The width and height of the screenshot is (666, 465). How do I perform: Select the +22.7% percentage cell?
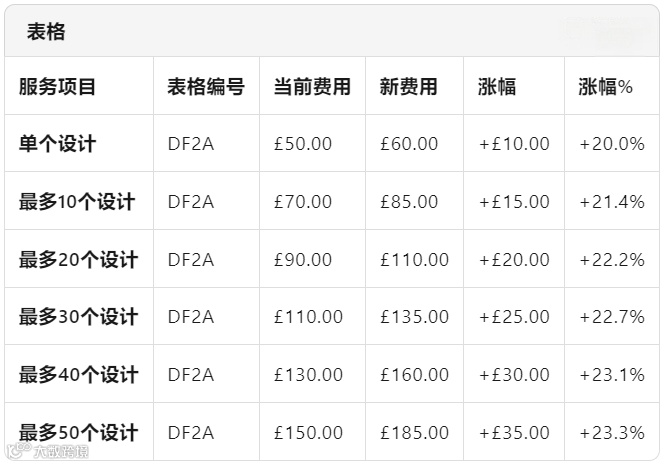(612, 317)
